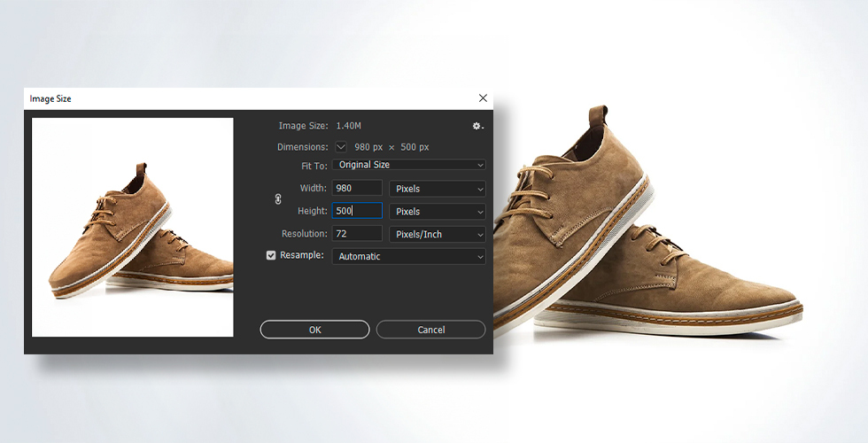Open the gear settings menu in dialog
This screenshot has width=868, height=443.
click(477, 127)
